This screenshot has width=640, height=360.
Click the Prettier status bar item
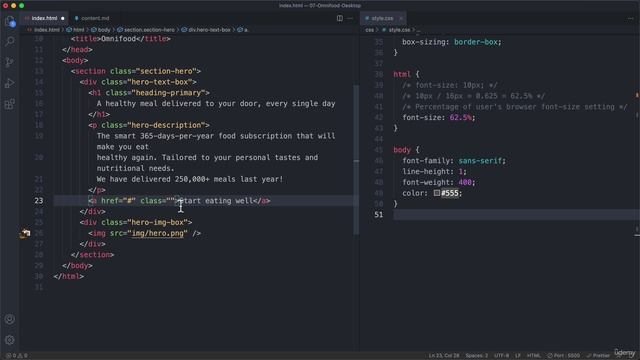click(598, 356)
